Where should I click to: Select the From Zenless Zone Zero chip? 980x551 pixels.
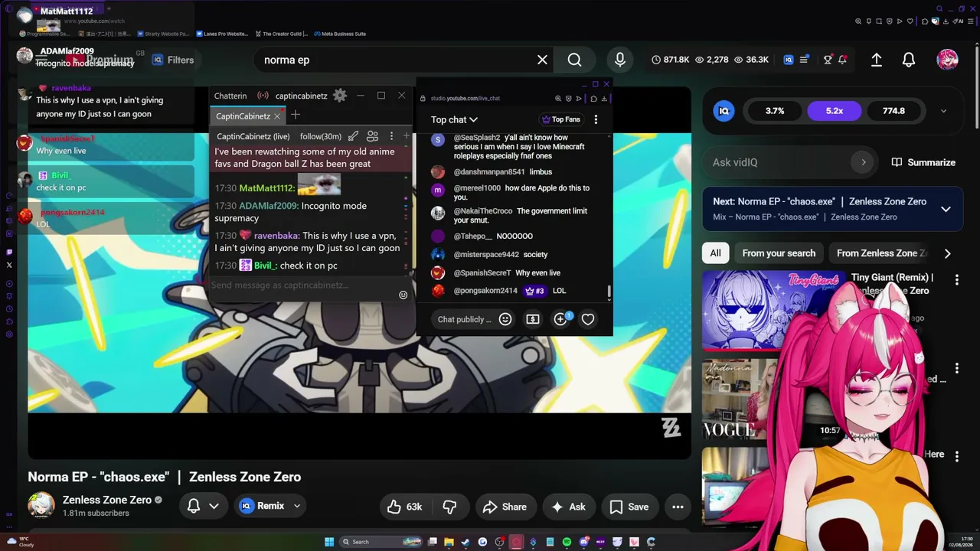882,253
